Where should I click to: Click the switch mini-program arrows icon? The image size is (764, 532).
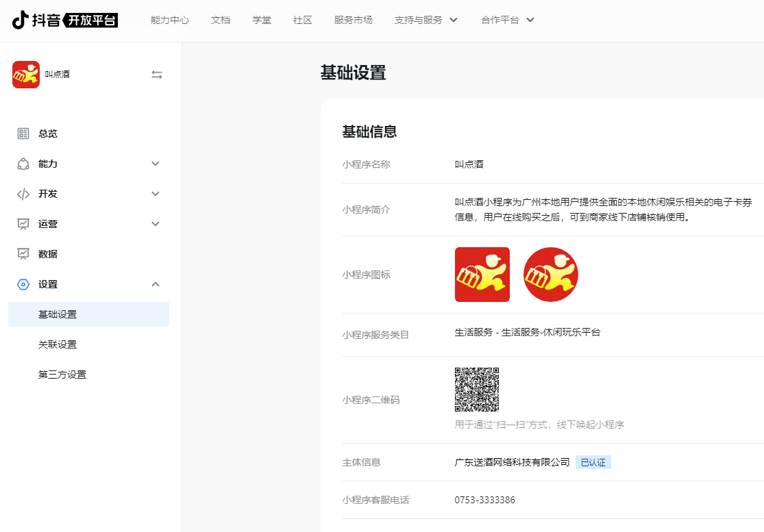(x=156, y=75)
